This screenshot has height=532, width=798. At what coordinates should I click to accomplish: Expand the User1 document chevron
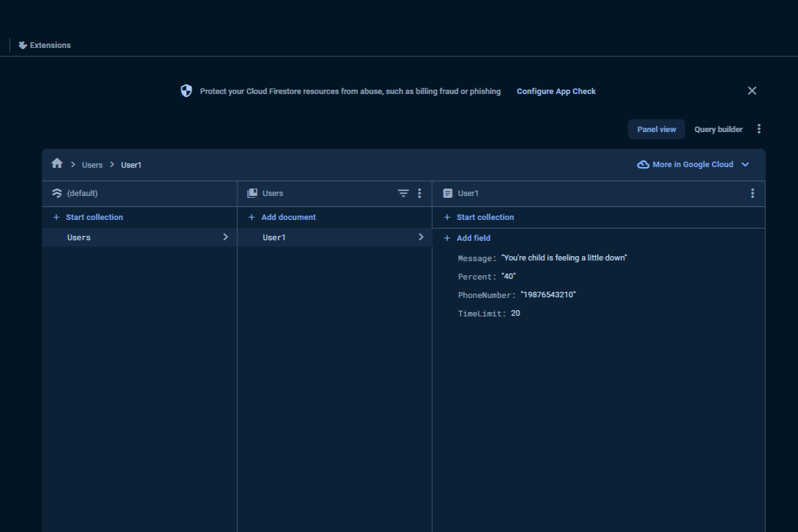click(x=421, y=237)
